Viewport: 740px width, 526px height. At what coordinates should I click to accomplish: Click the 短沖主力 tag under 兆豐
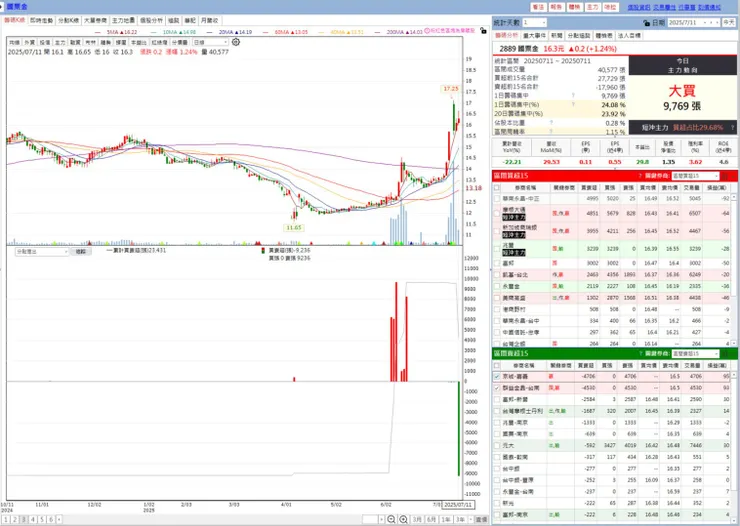pos(513,252)
